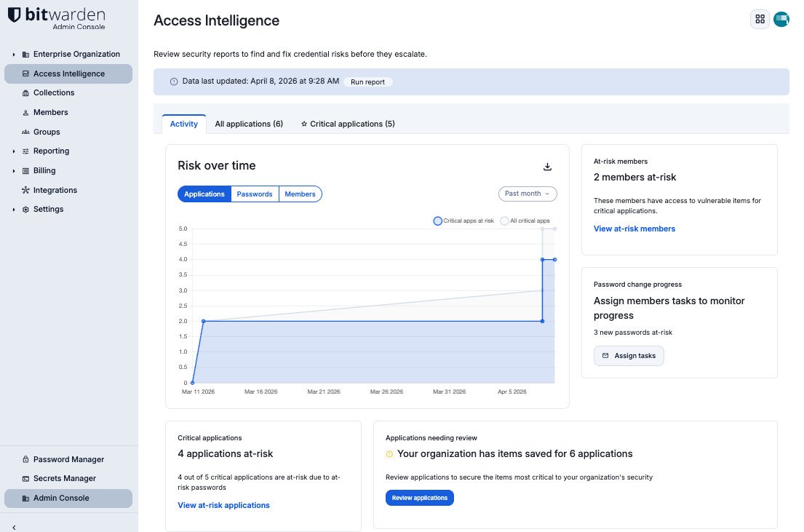Screen dimensions: 804x532
Task: Select Members in the sidebar
Action: (x=52, y=112)
